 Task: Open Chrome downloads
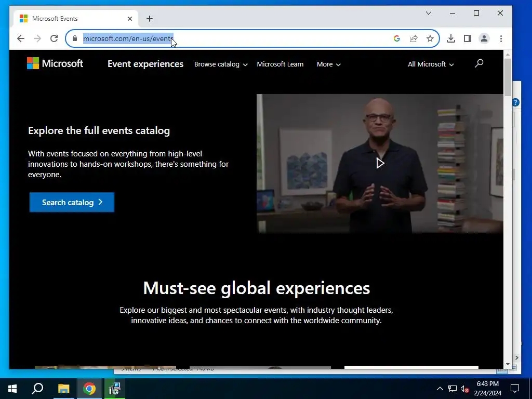point(450,38)
